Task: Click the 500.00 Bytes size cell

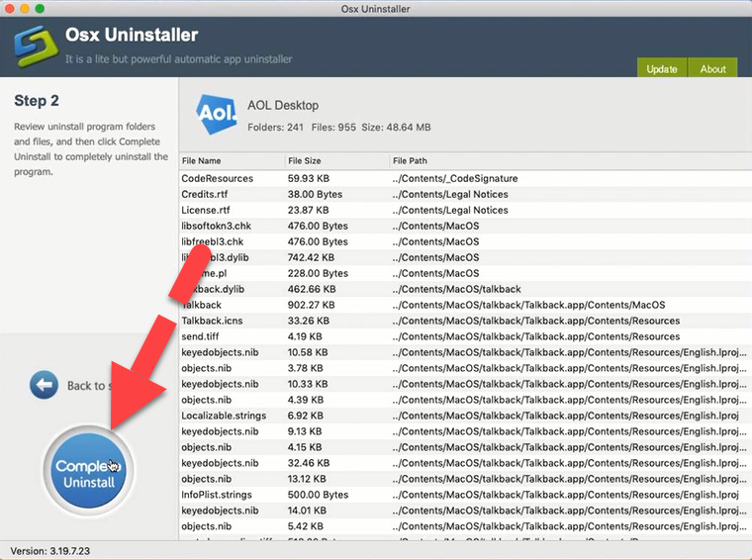Action: [x=318, y=495]
